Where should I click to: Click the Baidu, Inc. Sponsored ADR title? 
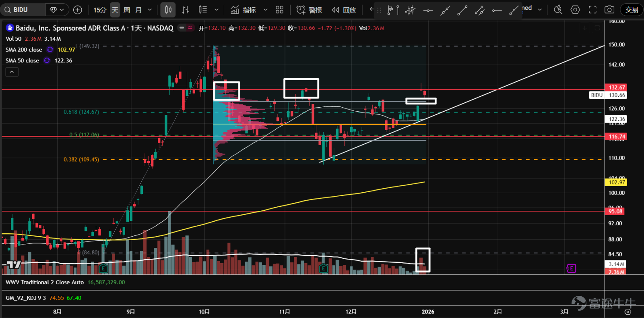(95, 28)
